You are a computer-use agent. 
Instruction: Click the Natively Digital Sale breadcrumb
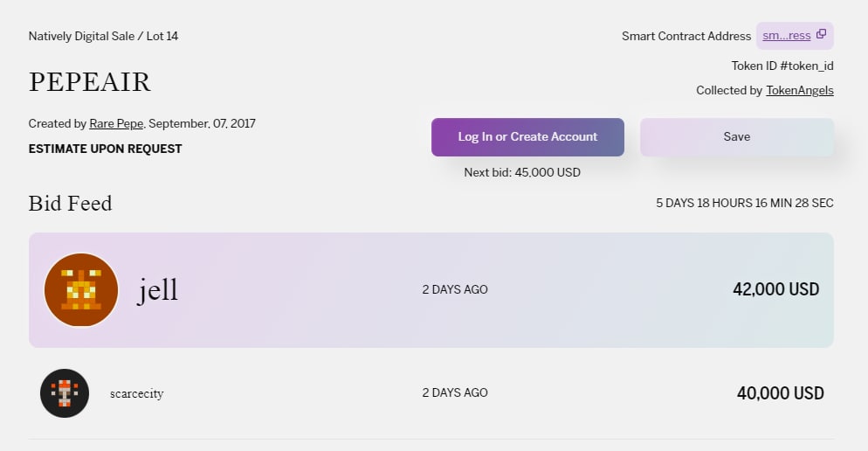point(81,36)
